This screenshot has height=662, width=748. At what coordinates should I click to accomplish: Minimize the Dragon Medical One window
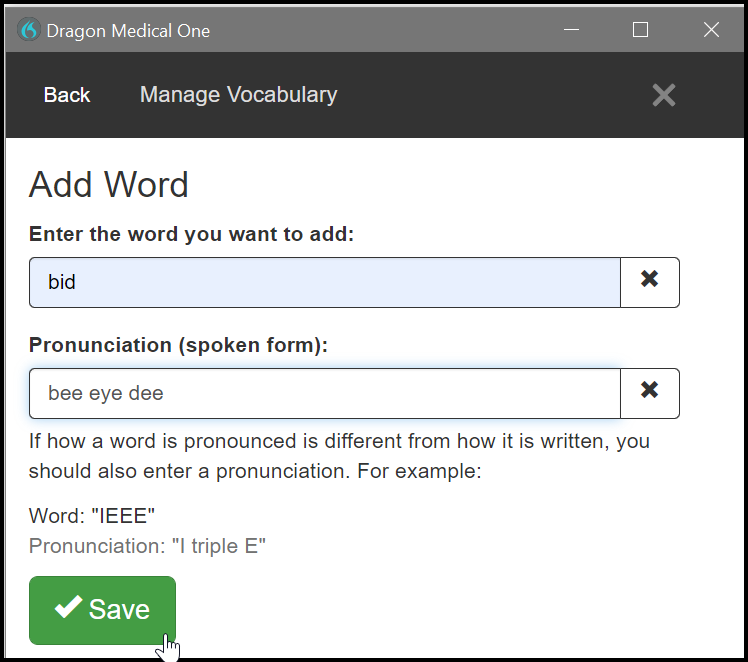(571, 30)
